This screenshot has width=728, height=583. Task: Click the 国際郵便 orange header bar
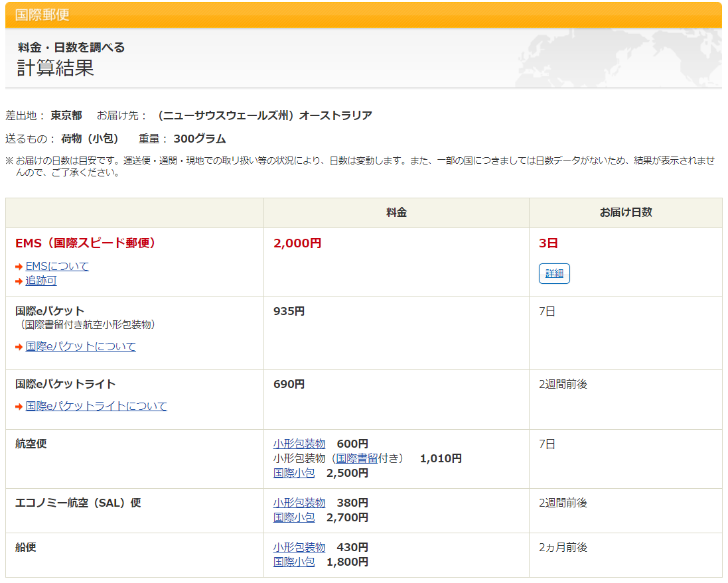tap(363, 15)
